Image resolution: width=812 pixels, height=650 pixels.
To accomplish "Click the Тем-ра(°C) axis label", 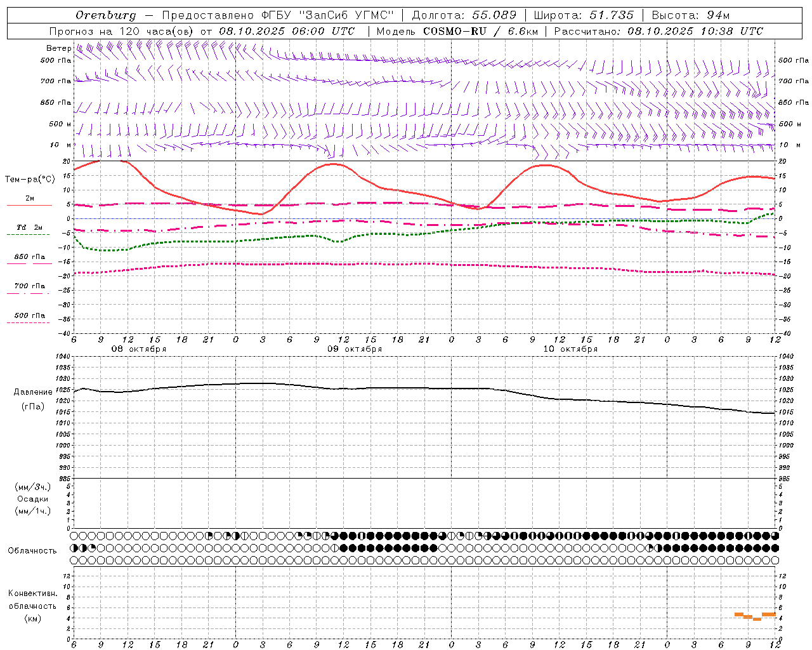I will click(x=30, y=180).
